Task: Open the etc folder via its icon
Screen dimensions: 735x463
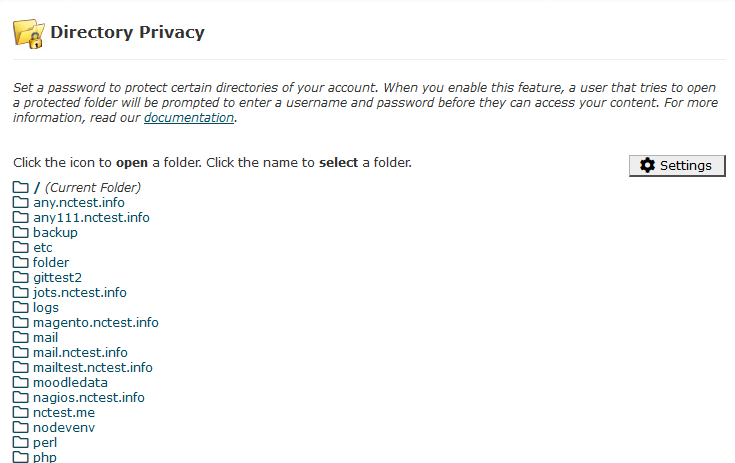Action: tap(21, 247)
